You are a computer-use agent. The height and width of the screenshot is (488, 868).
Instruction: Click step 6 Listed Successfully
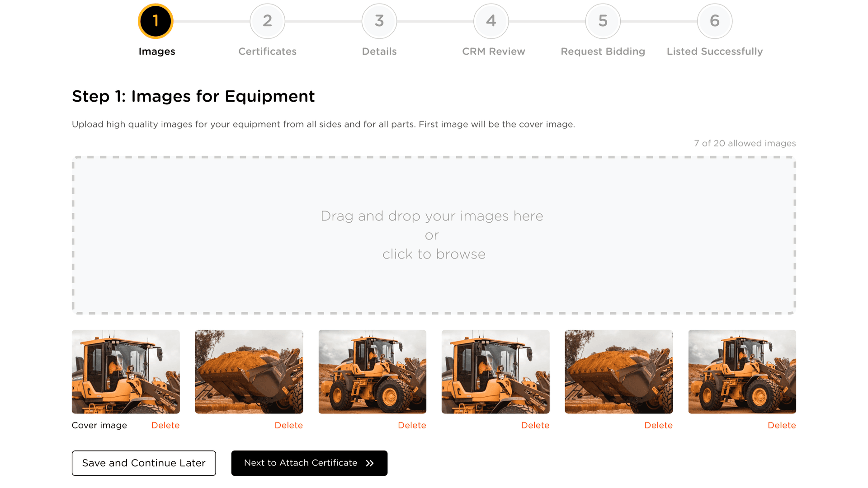(714, 21)
